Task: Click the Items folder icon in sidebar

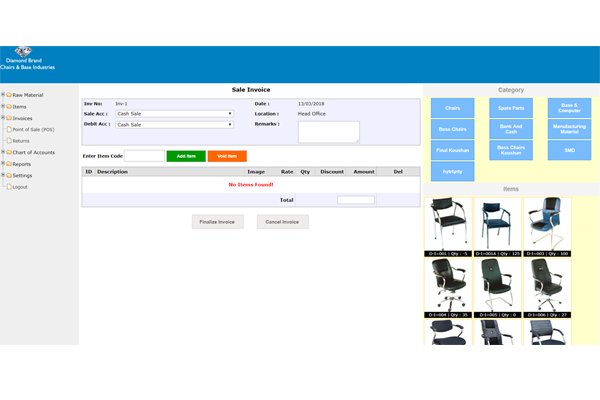Action: click(9, 106)
